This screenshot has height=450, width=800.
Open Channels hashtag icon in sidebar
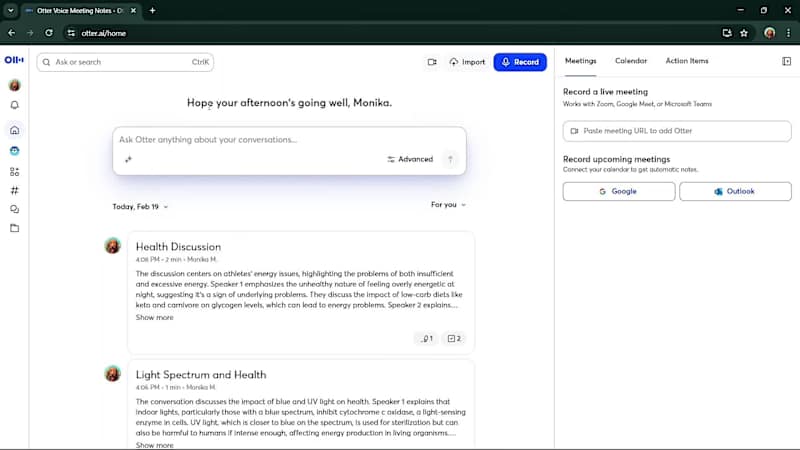pyautogui.click(x=14, y=190)
